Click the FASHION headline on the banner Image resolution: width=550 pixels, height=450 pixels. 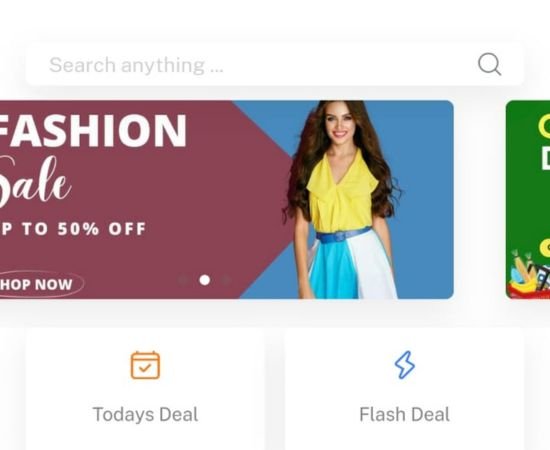(93, 130)
